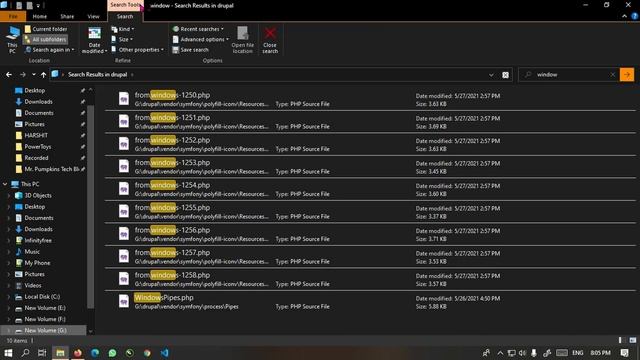Open Search again in dropdown
This screenshot has height=360, width=640.
click(x=49, y=49)
